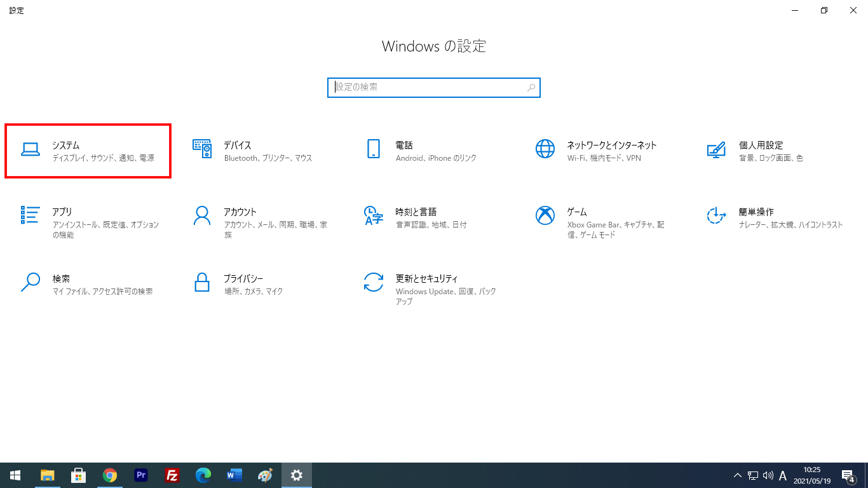868x488 pixels.
Task: Toggle the IME input mode 'A' indicator
Action: coord(783,475)
